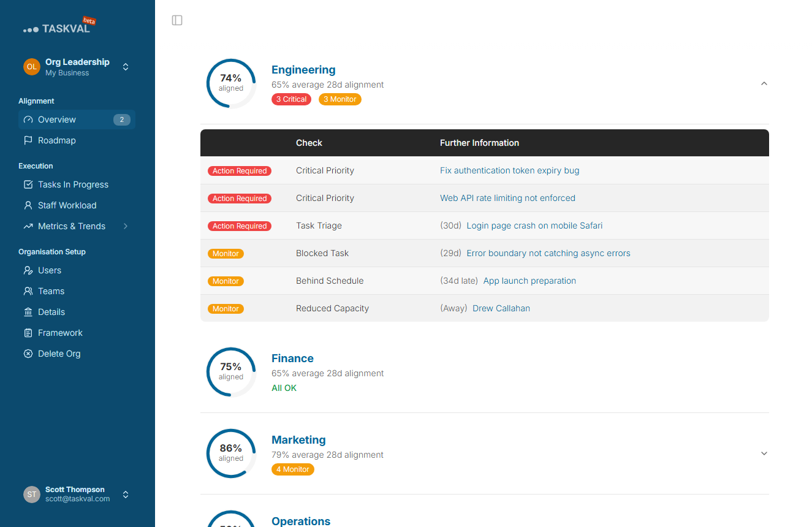Open 'Web API rate limiting not enforced' task
The width and height of the screenshot is (812, 527).
click(x=507, y=198)
